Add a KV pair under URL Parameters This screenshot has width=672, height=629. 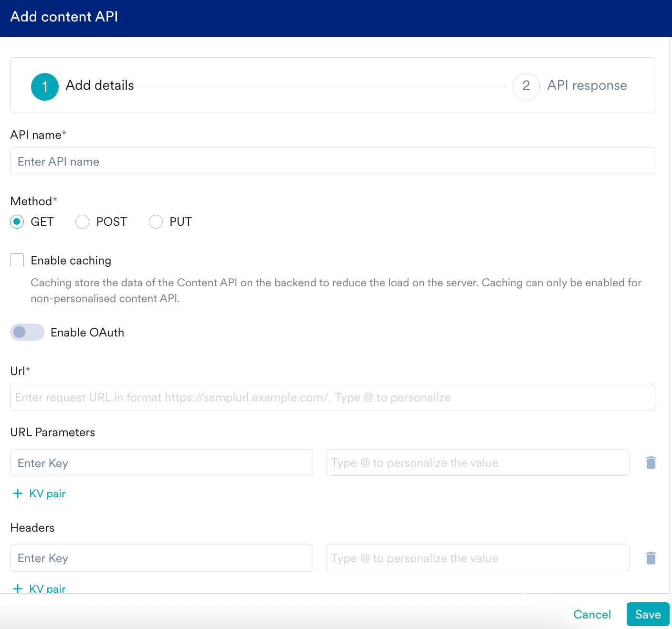point(39,493)
